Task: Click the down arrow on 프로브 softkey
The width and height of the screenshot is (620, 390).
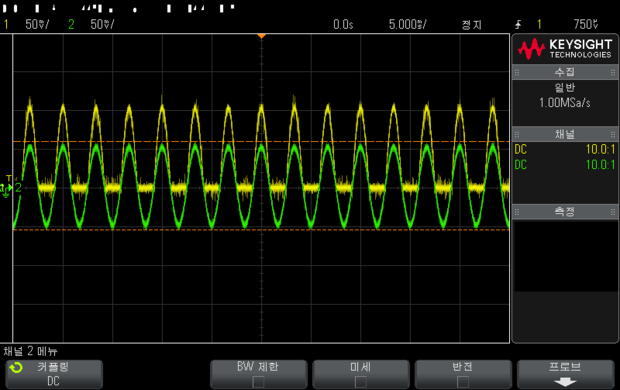Action: 565,382
